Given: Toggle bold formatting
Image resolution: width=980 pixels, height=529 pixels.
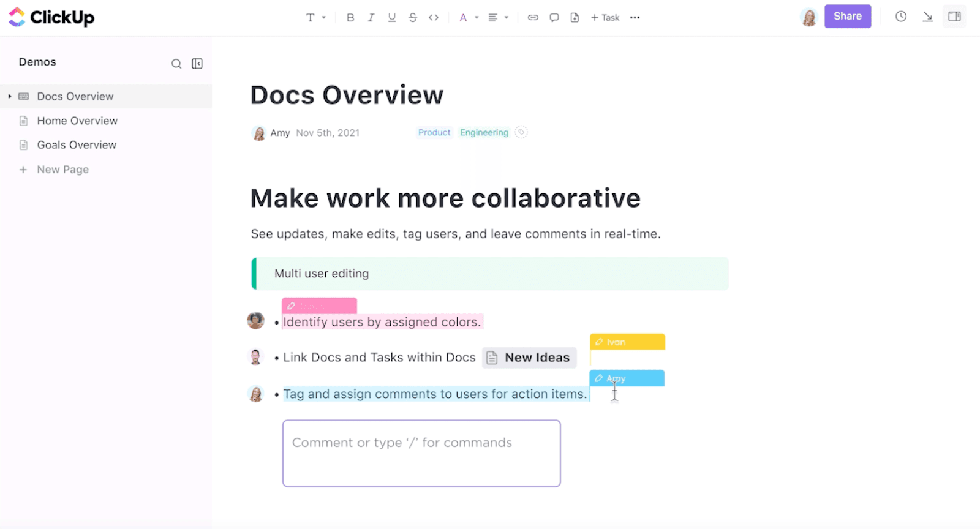Looking at the screenshot, I should (350, 18).
